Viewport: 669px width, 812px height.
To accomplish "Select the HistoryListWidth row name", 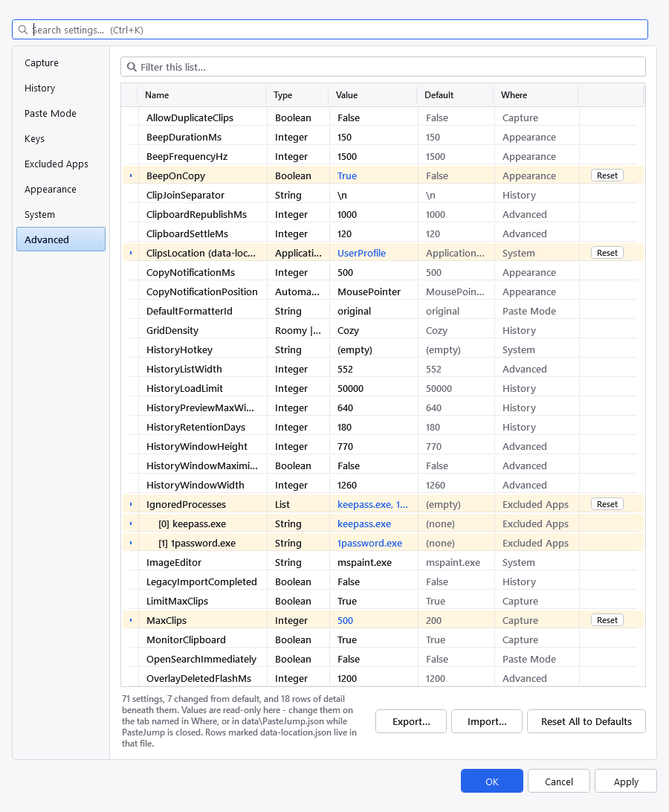I will (184, 369).
